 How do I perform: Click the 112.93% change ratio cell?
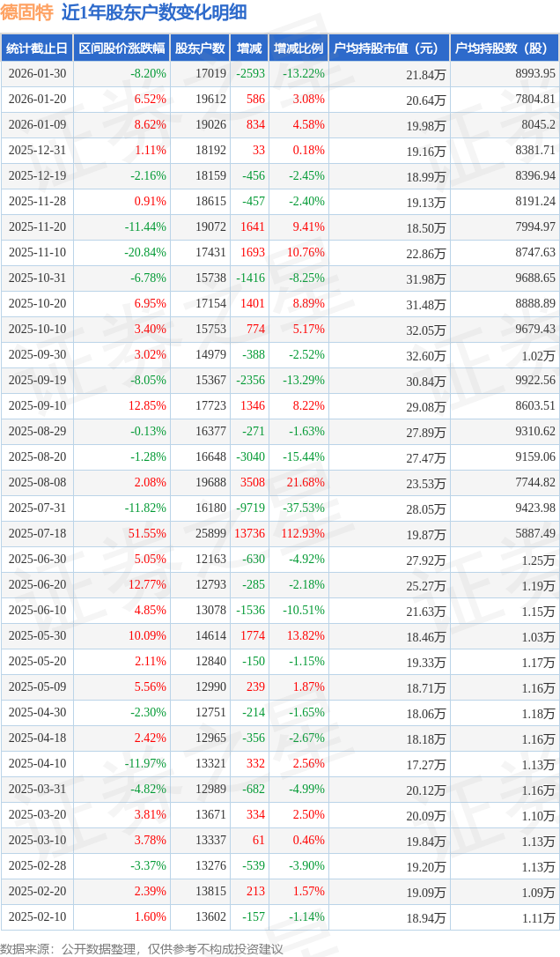[304, 534]
